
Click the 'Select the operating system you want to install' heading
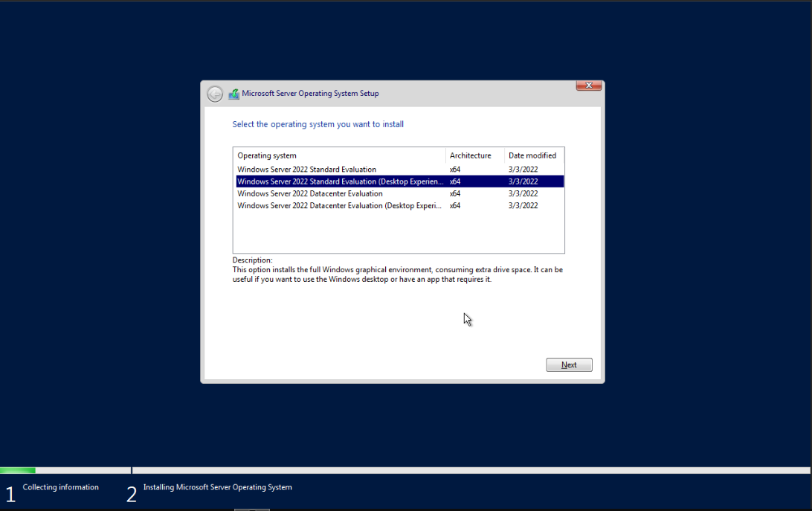pyautogui.click(x=318, y=124)
